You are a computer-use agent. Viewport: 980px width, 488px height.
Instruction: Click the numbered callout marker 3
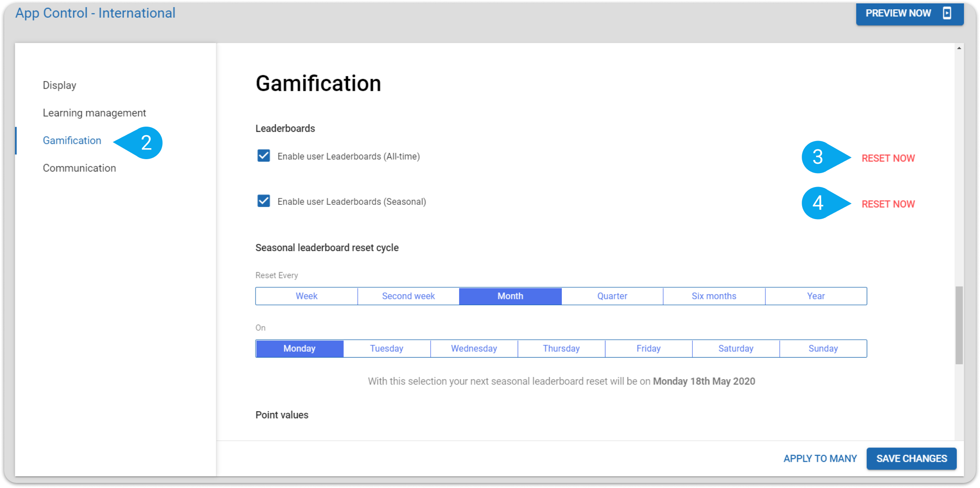point(826,157)
